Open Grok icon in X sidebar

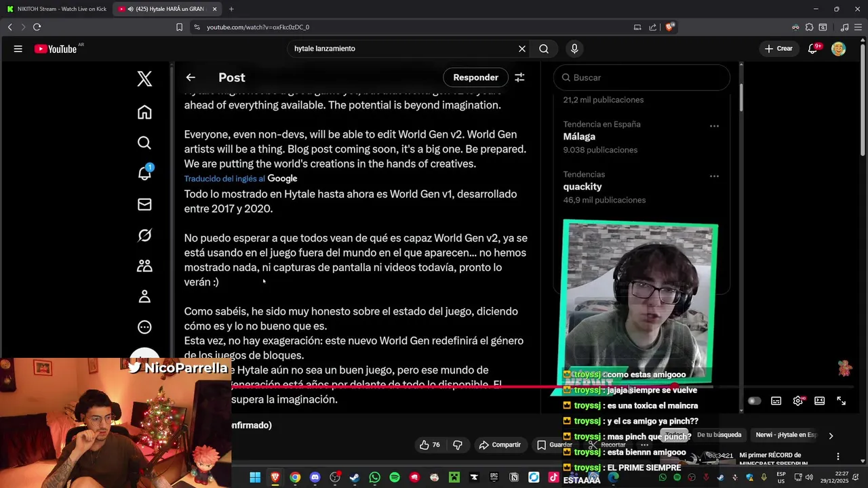pos(144,235)
